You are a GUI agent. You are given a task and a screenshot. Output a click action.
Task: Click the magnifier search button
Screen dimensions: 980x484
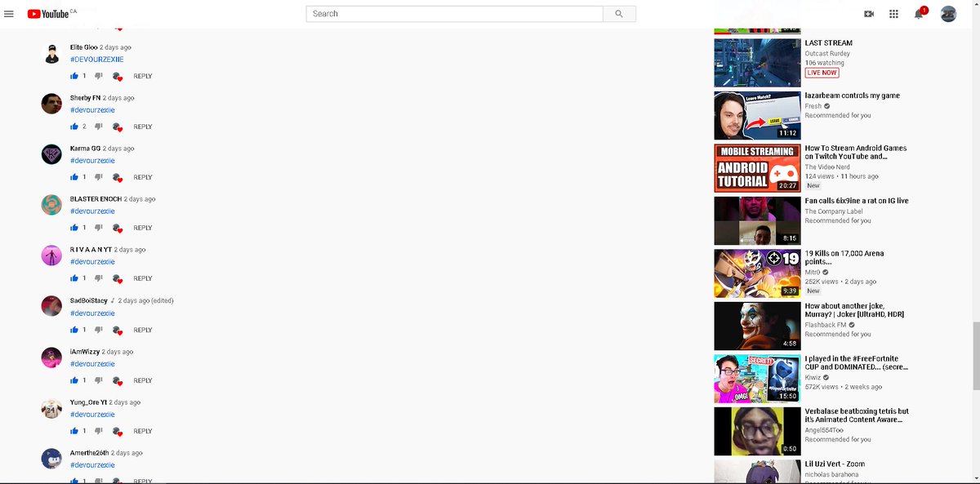tap(619, 14)
